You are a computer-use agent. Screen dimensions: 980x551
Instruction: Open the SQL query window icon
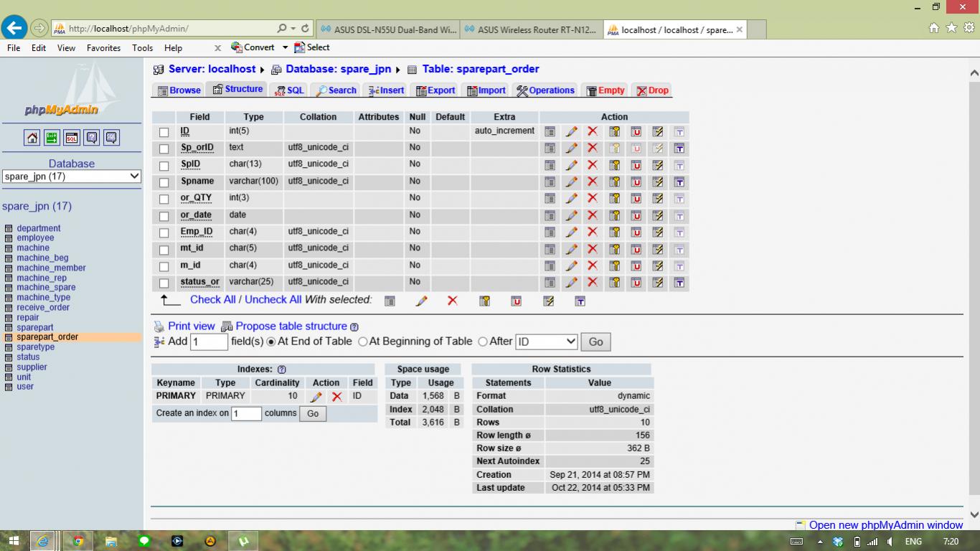[72, 138]
